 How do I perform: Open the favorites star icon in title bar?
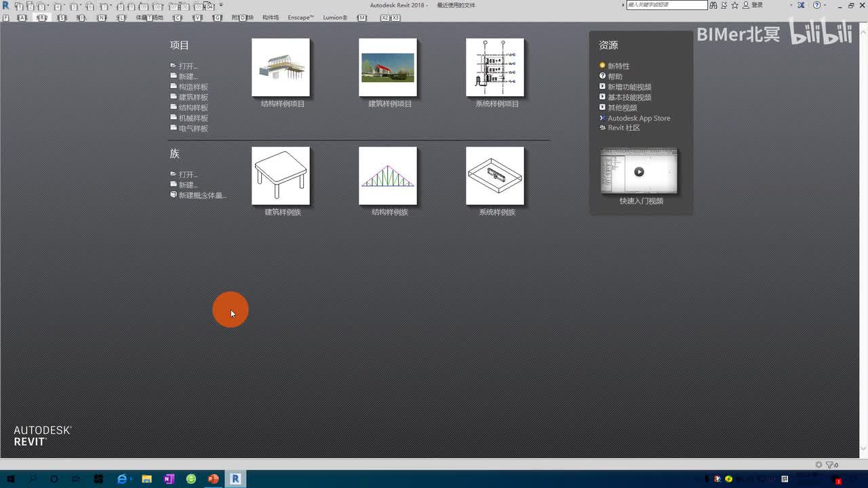[x=735, y=5]
